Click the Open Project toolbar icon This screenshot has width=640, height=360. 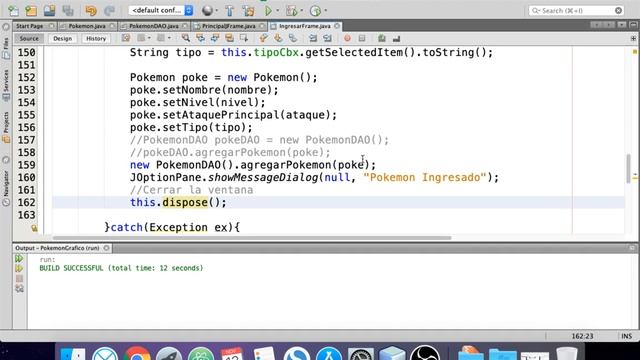49,11
